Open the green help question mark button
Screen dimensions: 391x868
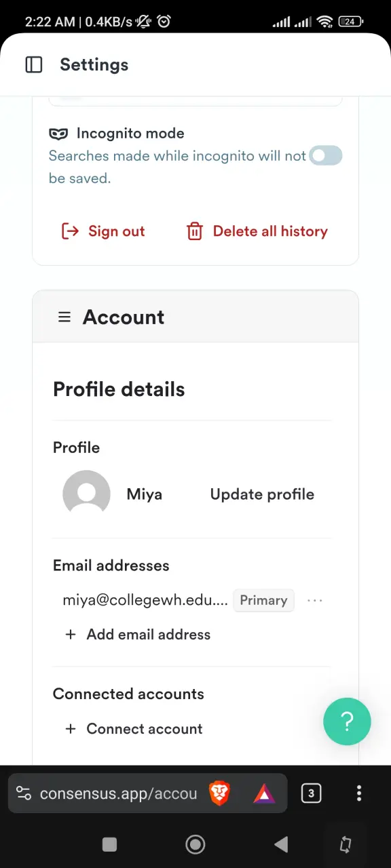347,722
